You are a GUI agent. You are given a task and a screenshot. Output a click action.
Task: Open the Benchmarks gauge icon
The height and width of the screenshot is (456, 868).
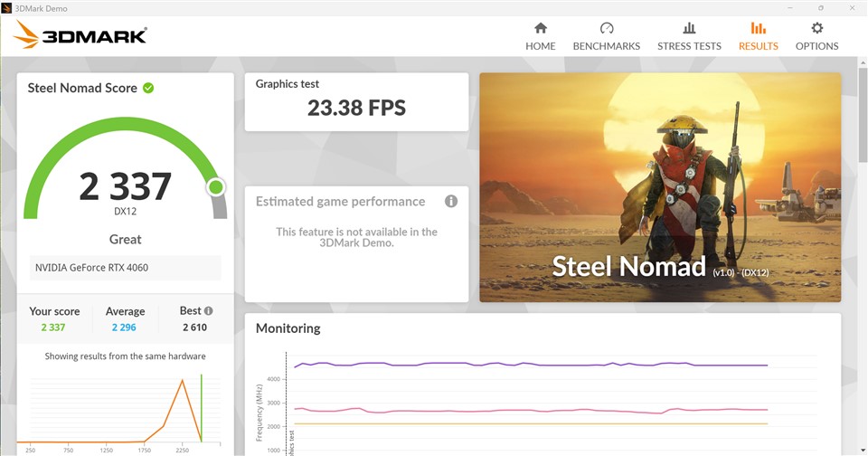coord(606,29)
